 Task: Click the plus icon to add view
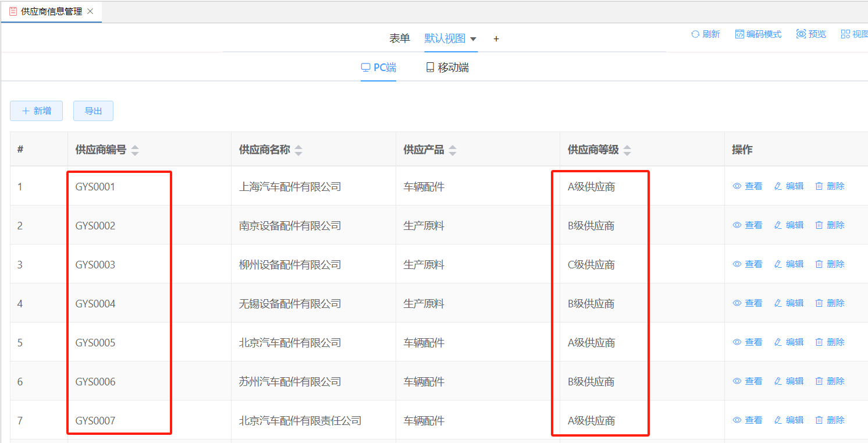[496, 39]
